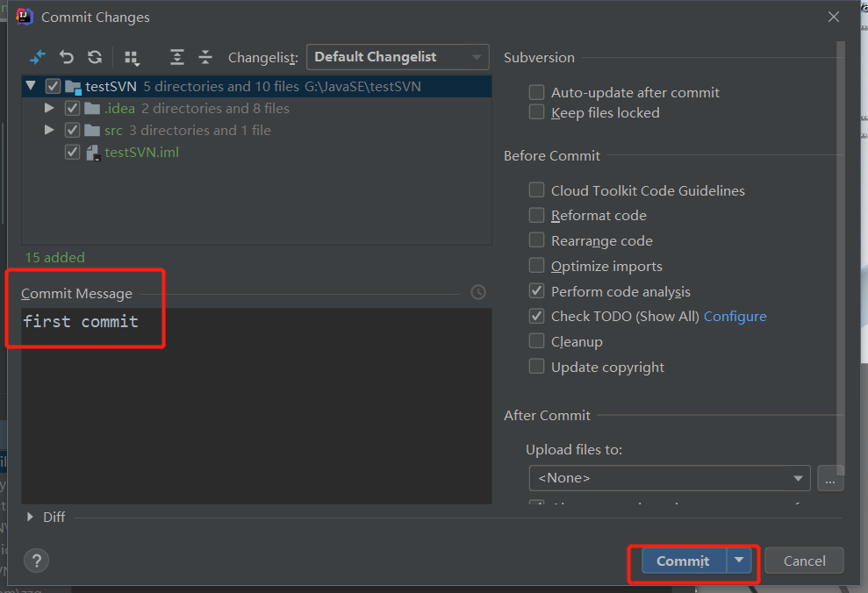Click the help question mark button

37,561
